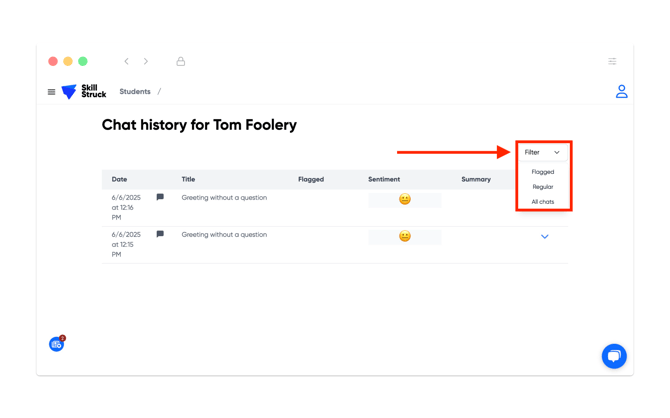Screen dimensions: 670x418
Task: Click the Skill Struck logo
Action: coord(84,91)
